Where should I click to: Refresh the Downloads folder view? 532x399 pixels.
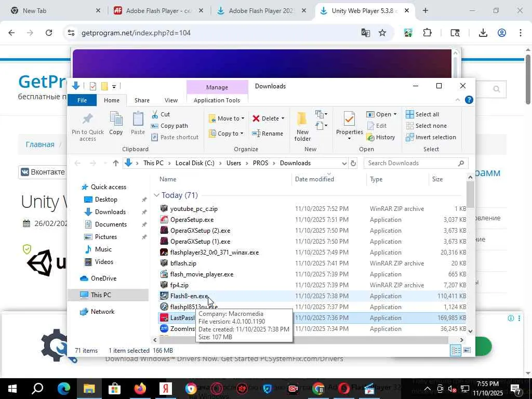[353, 163]
